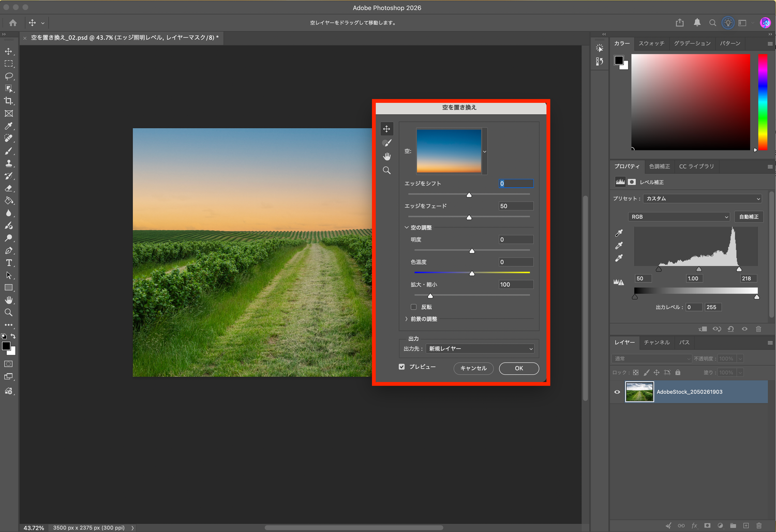This screenshot has width=776, height=532.
Task: Select the Hand tool in sky dialog
Action: click(x=386, y=157)
